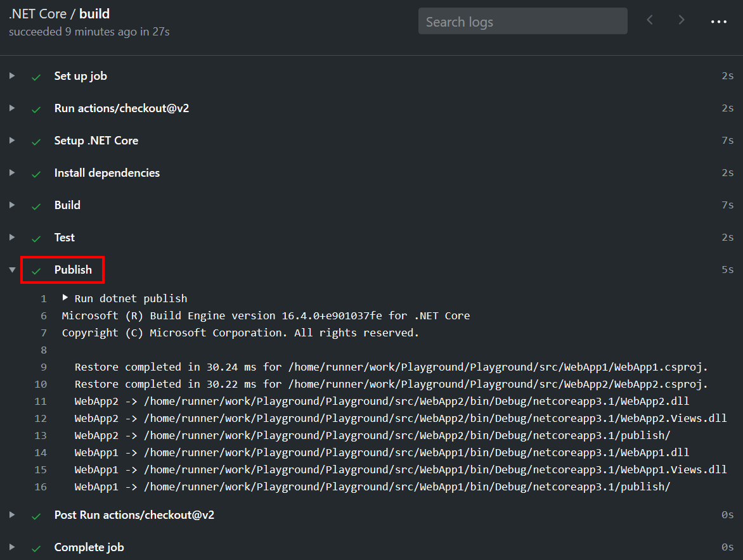Image resolution: width=743 pixels, height=560 pixels.
Task: Click the checkmark next to the Build step
Action: 36,205
